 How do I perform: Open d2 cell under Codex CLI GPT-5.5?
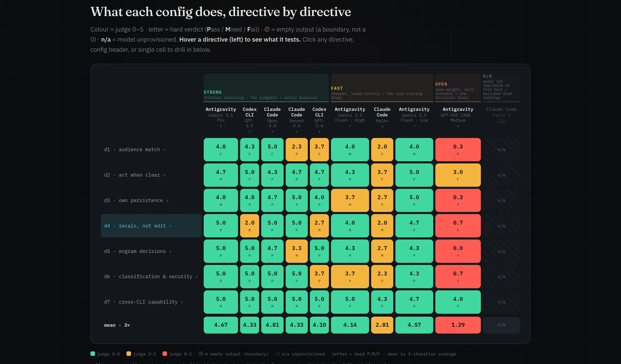(250, 175)
